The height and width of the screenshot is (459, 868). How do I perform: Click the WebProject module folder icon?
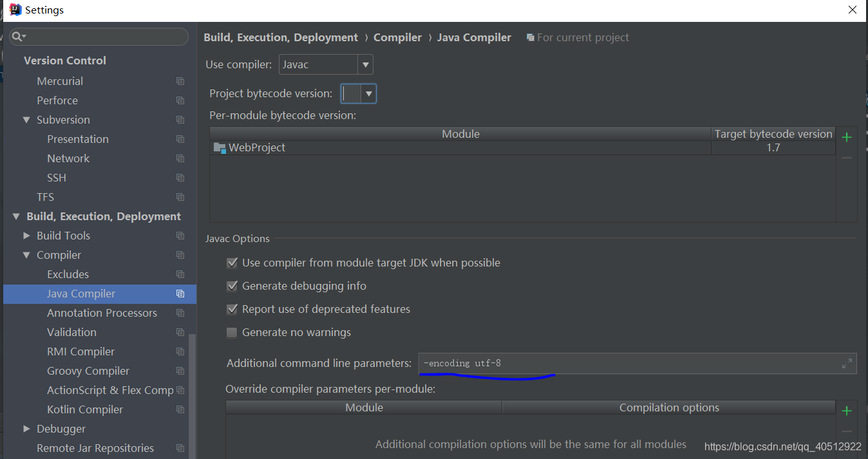point(220,148)
